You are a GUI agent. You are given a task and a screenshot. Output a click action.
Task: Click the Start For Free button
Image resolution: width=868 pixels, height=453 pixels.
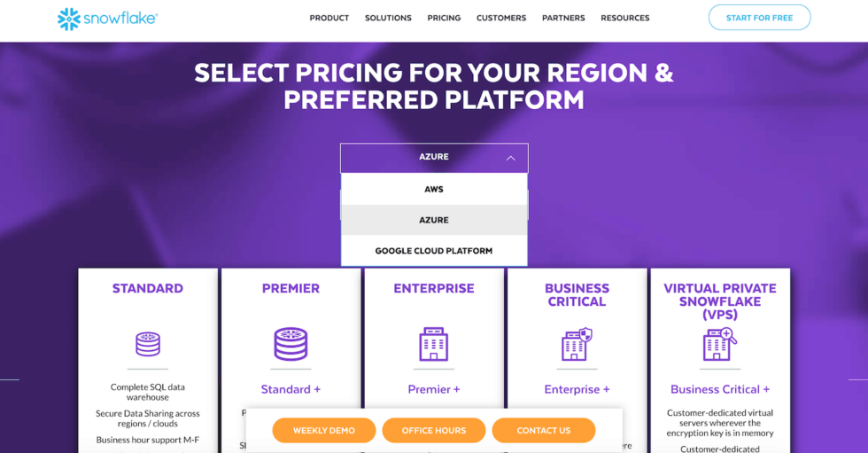coord(760,18)
